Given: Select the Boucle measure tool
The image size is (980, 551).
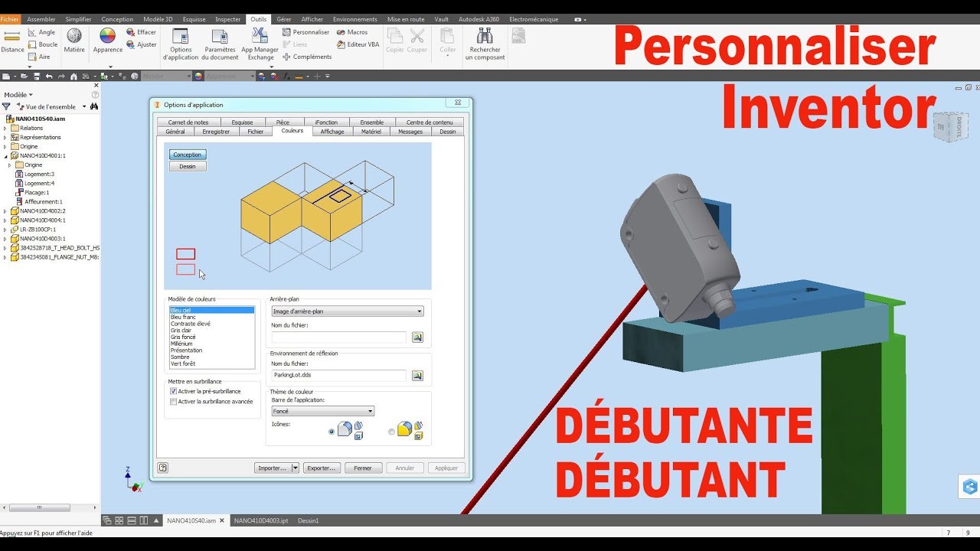Looking at the screenshot, I should [x=42, y=44].
